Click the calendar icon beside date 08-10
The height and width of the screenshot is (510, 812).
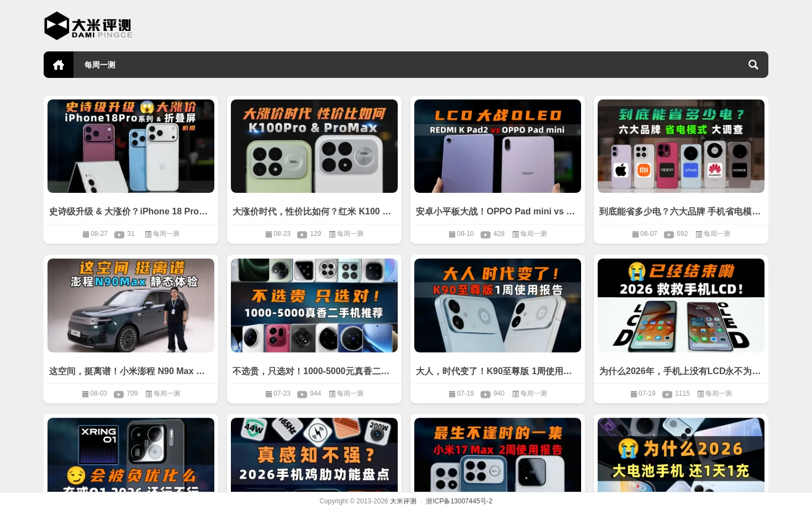(x=452, y=234)
